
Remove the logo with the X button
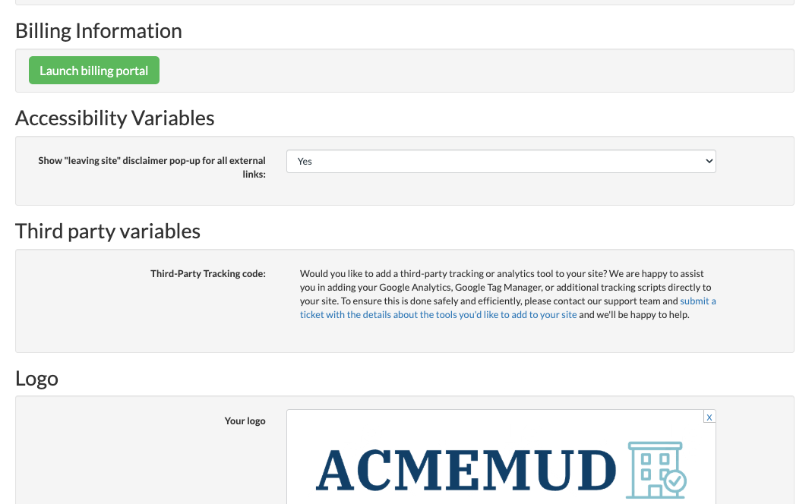pos(709,417)
